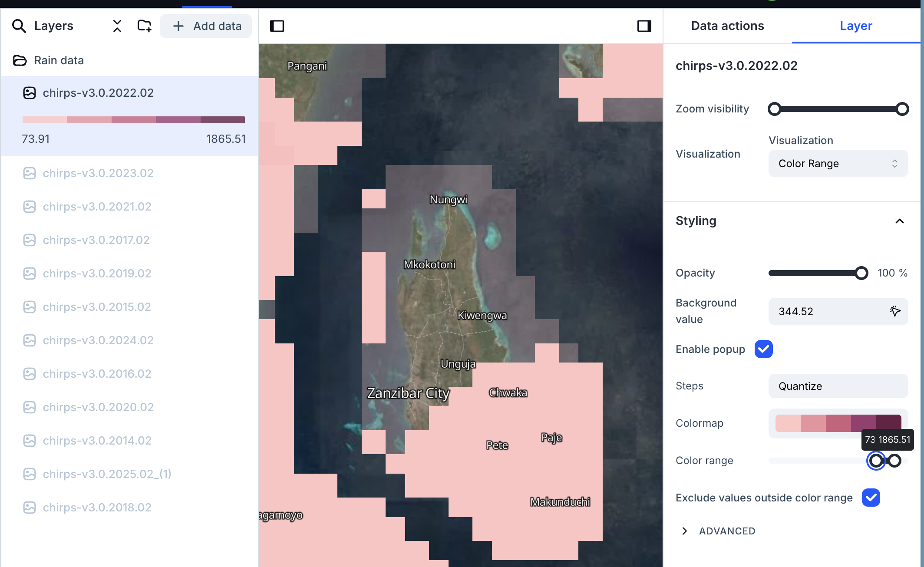
Task: Select the chirps-v3.0.2019.02 layer
Action: [96, 273]
